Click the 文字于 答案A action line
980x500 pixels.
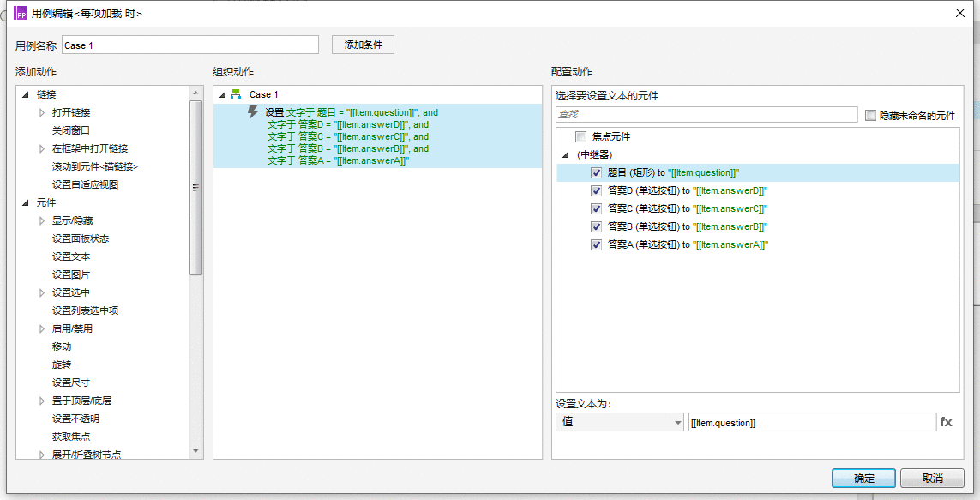(338, 160)
